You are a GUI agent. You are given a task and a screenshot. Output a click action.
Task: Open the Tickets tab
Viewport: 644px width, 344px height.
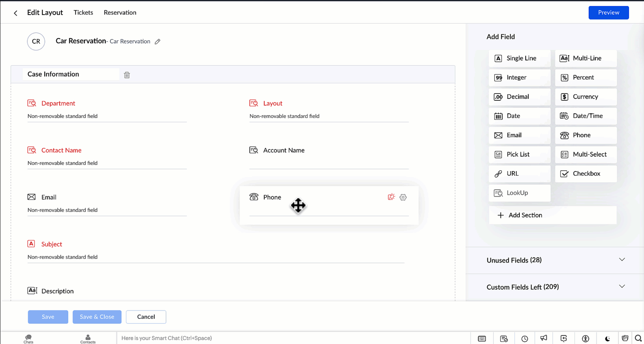click(83, 12)
